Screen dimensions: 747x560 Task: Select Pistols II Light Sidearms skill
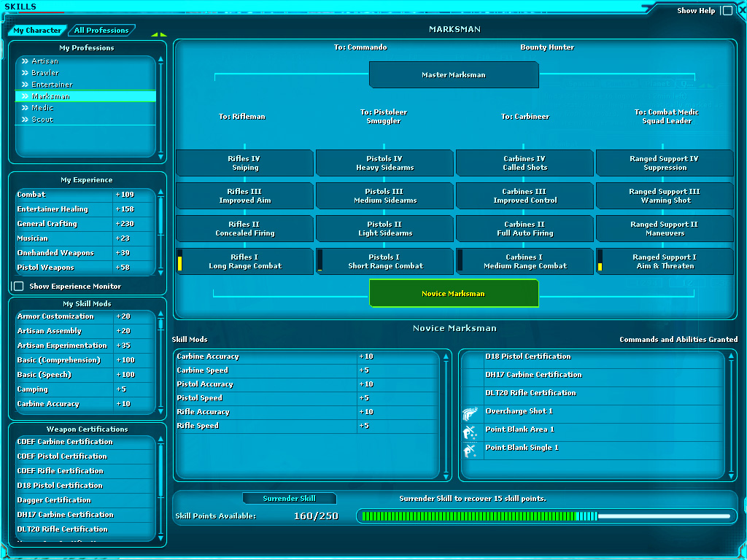384,228
